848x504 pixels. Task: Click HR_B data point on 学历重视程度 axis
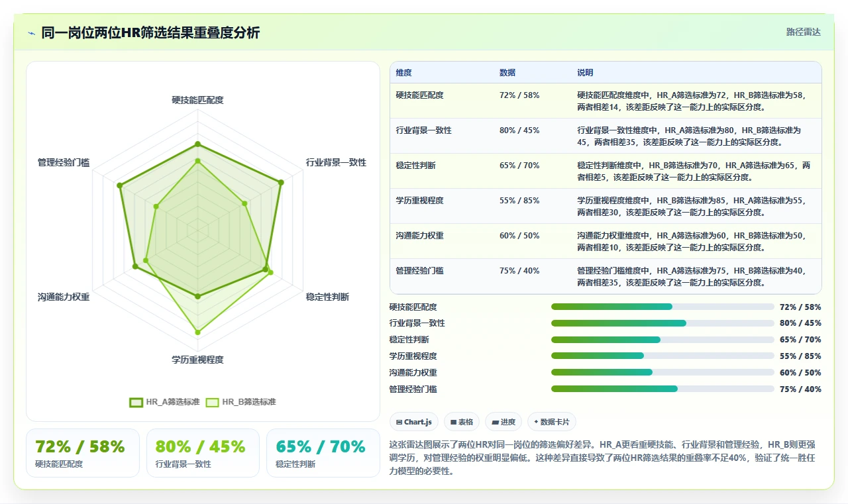(197, 332)
